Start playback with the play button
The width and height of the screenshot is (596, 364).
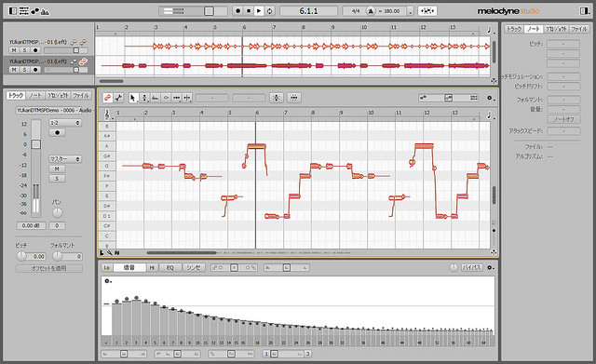point(259,11)
